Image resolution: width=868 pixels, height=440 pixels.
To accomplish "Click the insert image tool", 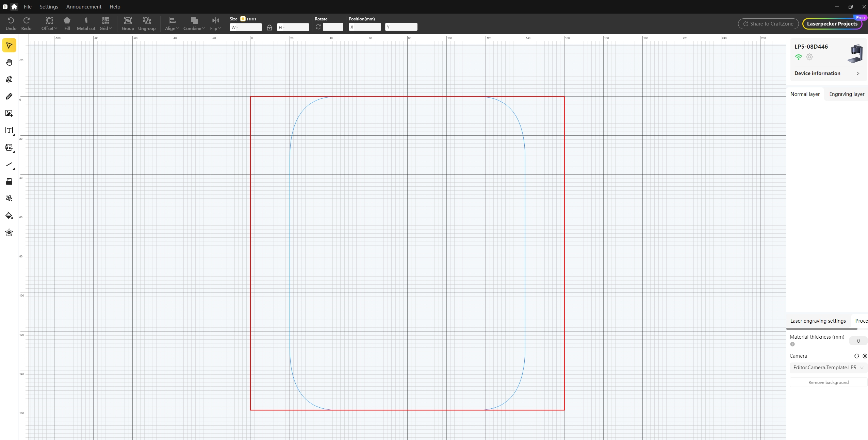I will pos(9,113).
